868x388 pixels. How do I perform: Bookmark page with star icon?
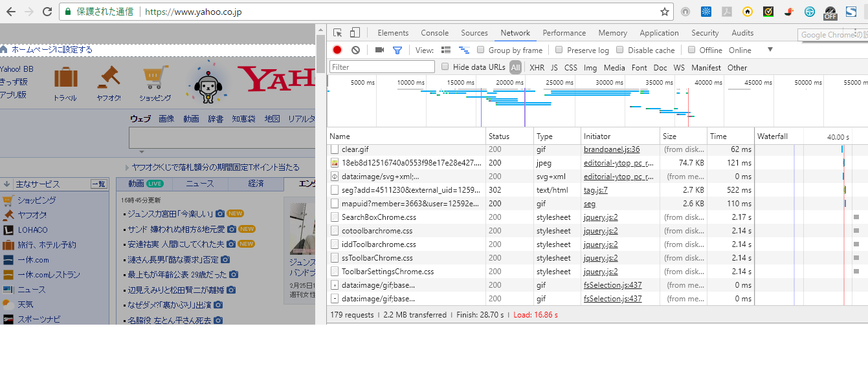click(x=664, y=12)
